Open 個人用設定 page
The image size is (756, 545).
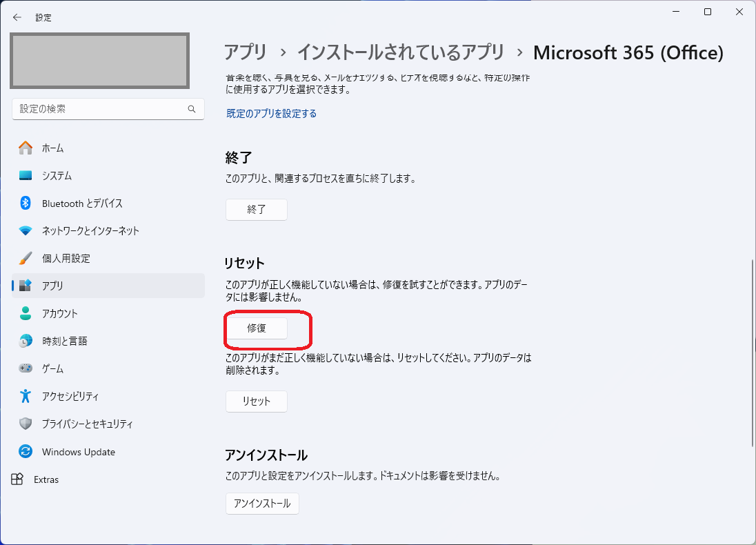point(108,258)
